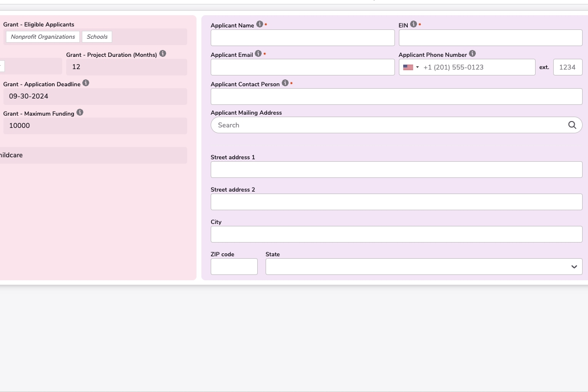Image resolution: width=588 pixels, height=392 pixels.
Task: Click the Schools tag
Action: 97,37
